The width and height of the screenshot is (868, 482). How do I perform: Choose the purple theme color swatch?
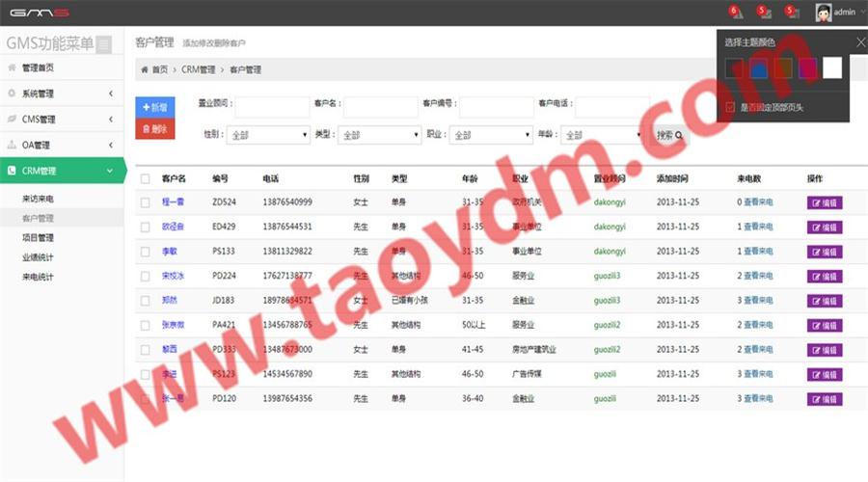807,68
